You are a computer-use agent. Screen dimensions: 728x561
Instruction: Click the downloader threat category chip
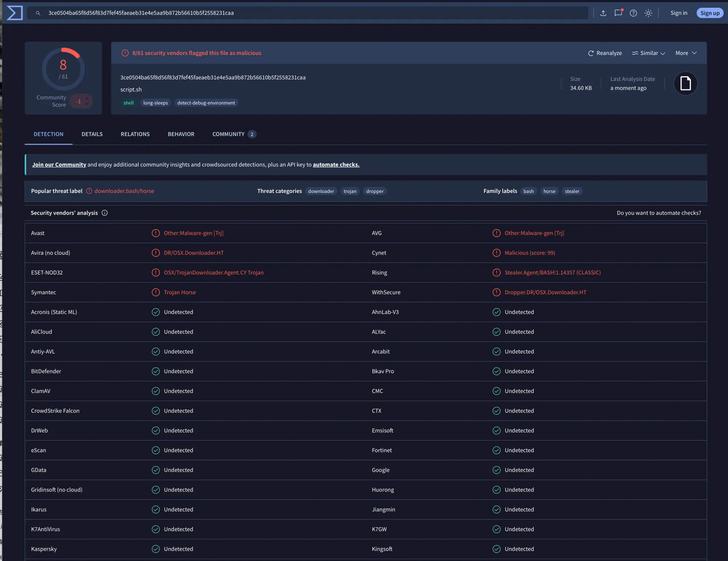click(x=321, y=191)
